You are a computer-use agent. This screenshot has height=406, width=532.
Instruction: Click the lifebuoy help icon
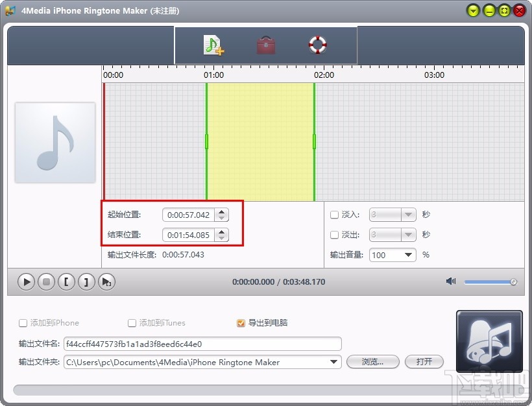[317, 45]
